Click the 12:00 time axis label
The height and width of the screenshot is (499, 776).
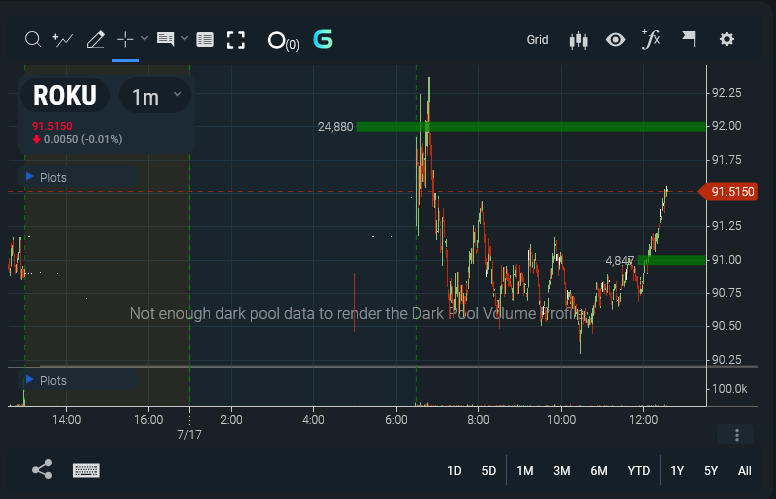pos(643,420)
